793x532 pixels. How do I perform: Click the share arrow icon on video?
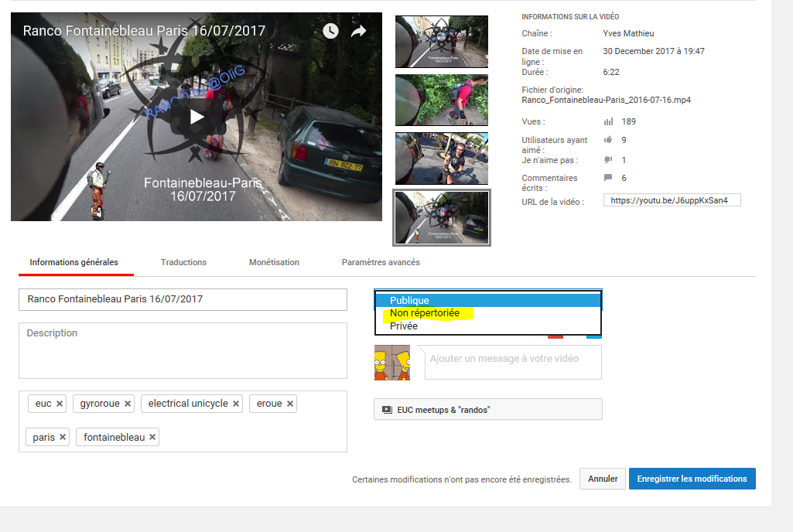[358, 32]
